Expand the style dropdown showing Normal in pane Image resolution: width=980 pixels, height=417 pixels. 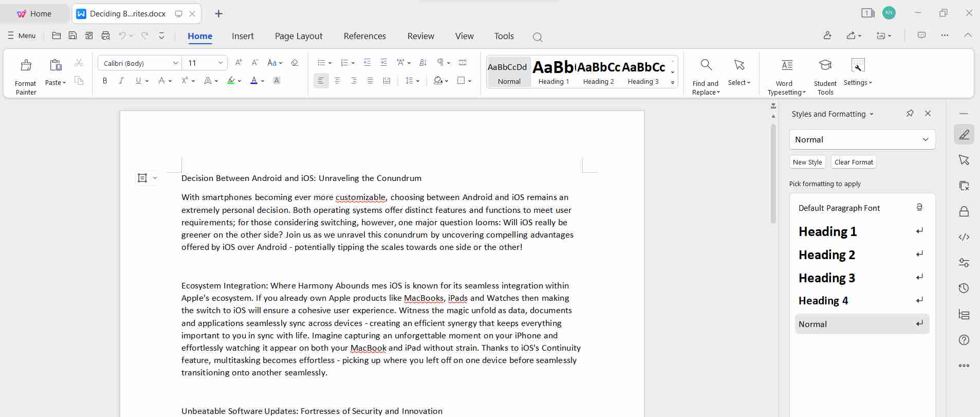tap(926, 139)
